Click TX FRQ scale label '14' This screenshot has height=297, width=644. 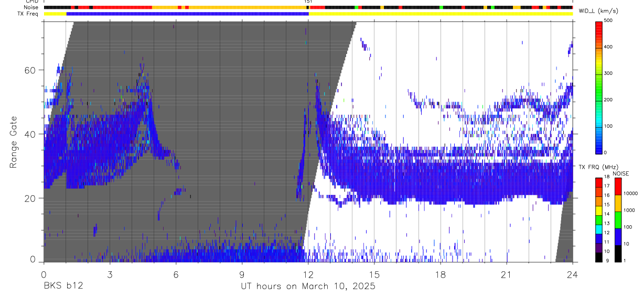[x=607, y=214]
